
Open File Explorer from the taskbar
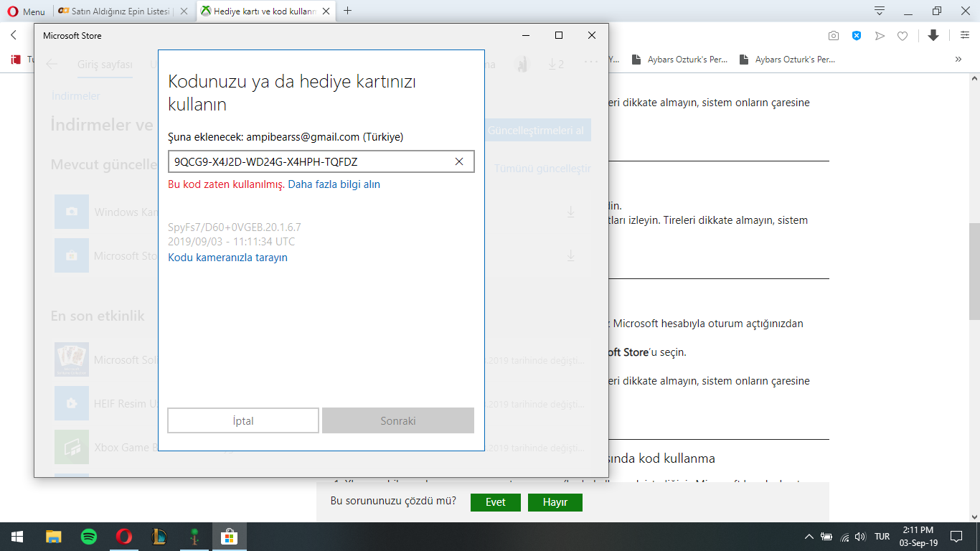(54, 537)
